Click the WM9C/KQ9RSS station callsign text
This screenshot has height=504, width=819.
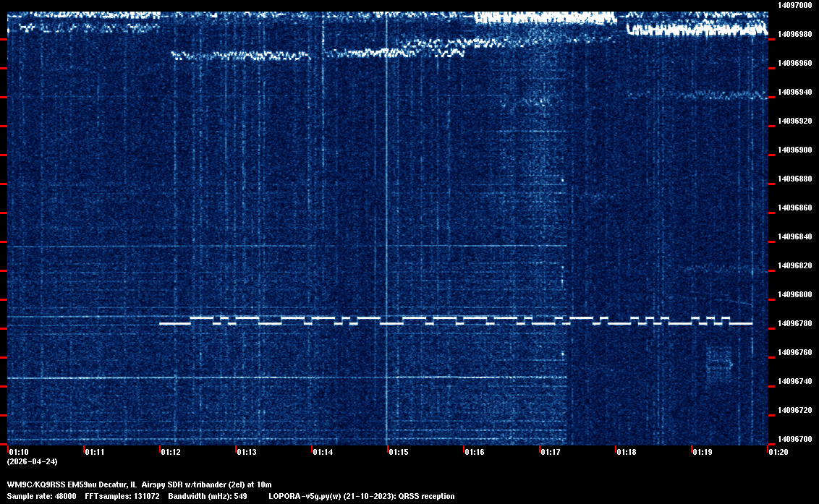35,484
